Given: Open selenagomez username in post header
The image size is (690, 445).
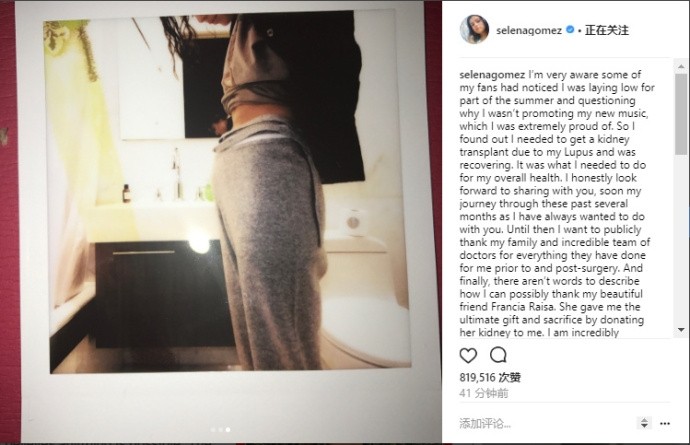Looking at the screenshot, I should 529,30.
